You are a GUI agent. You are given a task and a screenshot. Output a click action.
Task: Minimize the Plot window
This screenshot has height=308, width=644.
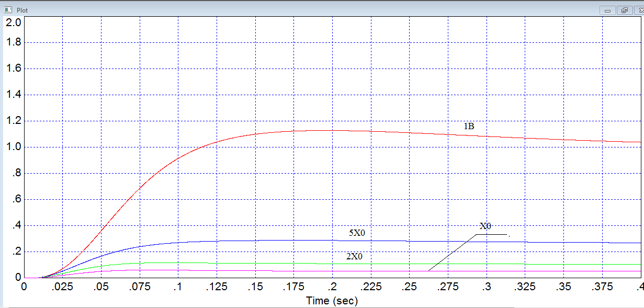608,10
